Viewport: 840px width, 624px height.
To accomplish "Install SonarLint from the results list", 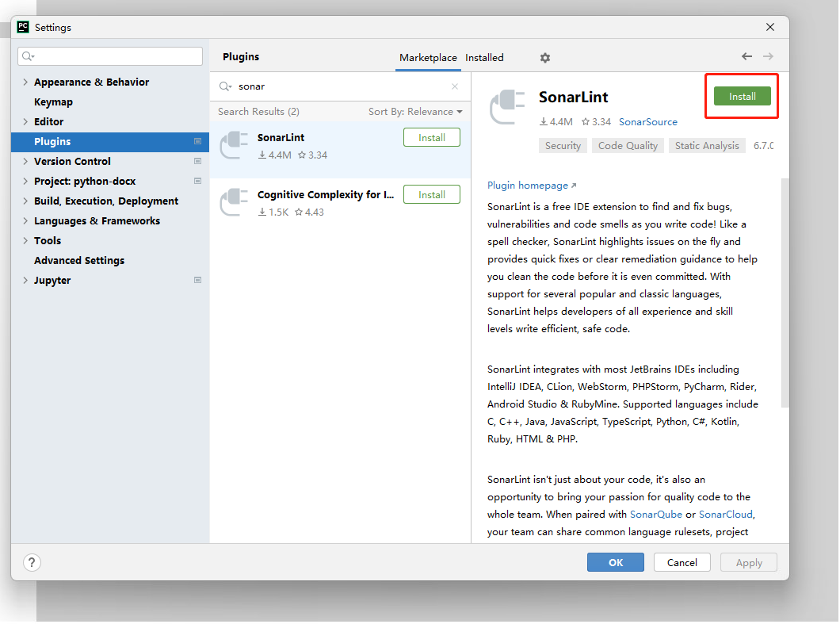I will click(x=431, y=138).
